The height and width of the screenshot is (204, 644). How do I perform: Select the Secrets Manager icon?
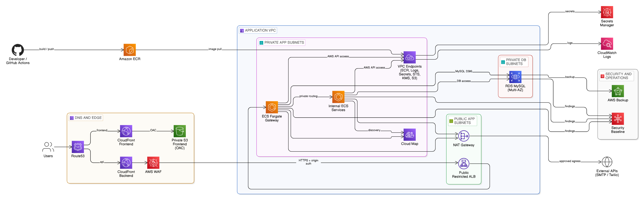[x=607, y=12]
